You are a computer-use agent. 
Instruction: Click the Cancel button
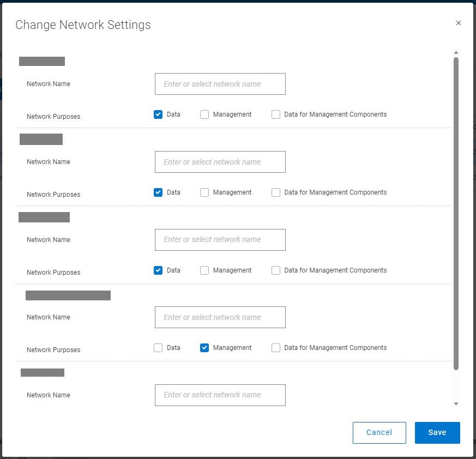(379, 432)
